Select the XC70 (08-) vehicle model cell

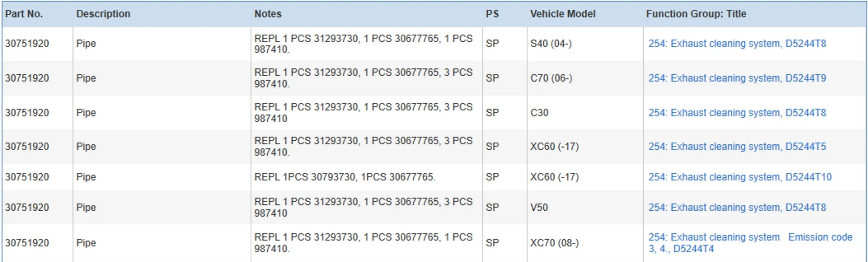554,243
